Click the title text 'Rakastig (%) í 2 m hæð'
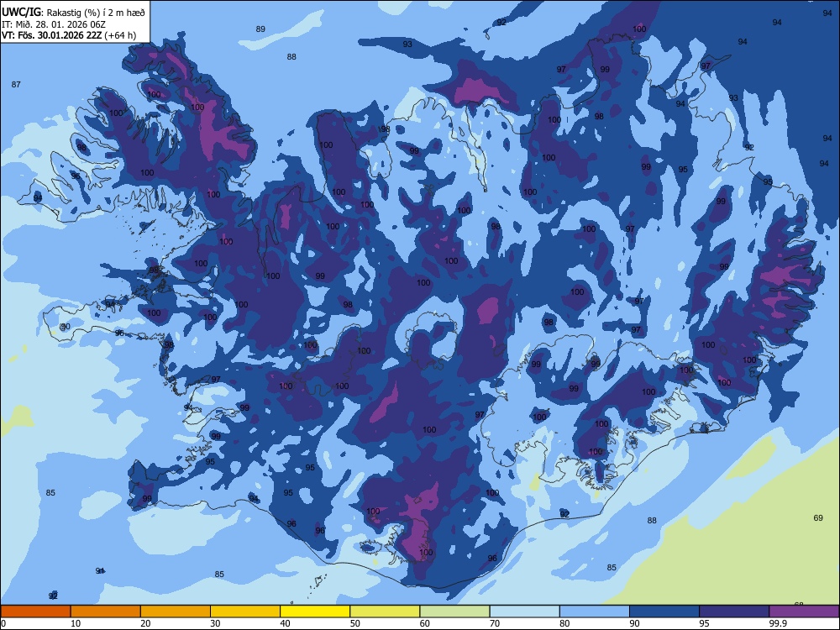This screenshot has width=840, height=630. click(x=96, y=13)
